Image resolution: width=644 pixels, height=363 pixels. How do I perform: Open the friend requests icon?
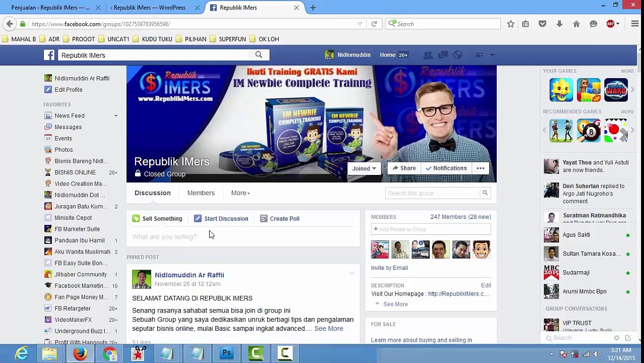(428, 55)
